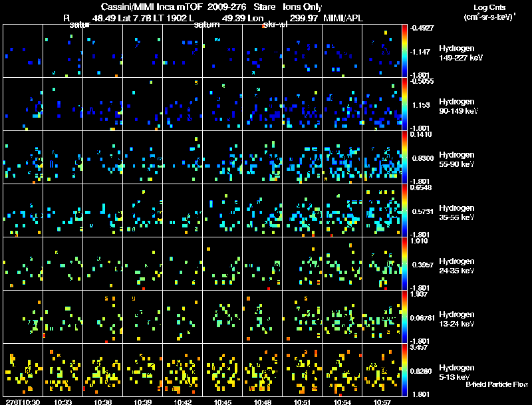Click the colorbar value "-0.4927"
Image resolution: width=532 pixels, height=405 pixels.
pyautogui.click(x=422, y=28)
